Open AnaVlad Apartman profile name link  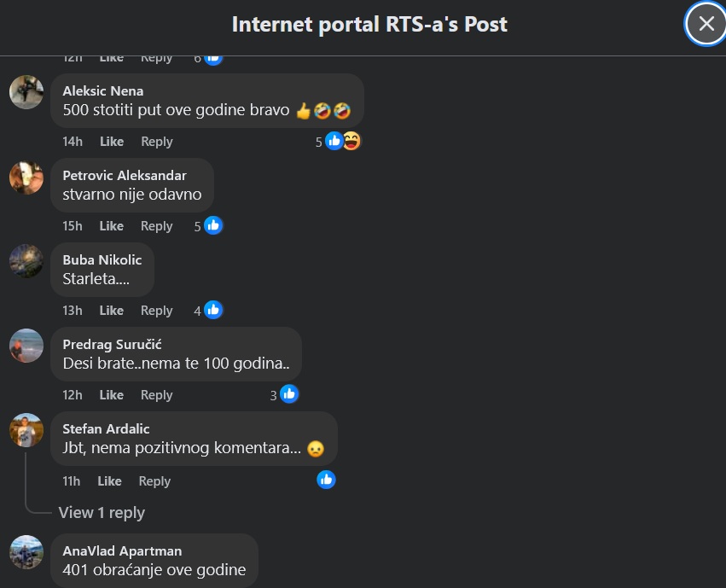[x=122, y=550]
